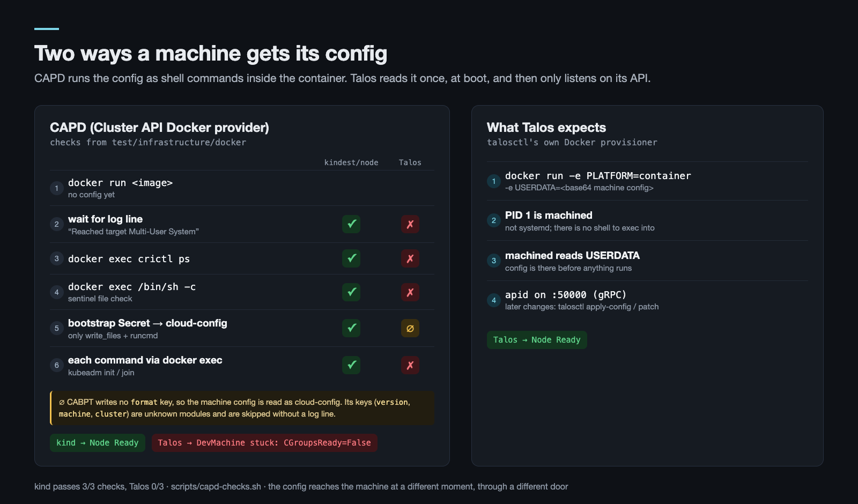858x504 pixels.
Task: Click the sentinel file check caption
Action: click(100, 299)
